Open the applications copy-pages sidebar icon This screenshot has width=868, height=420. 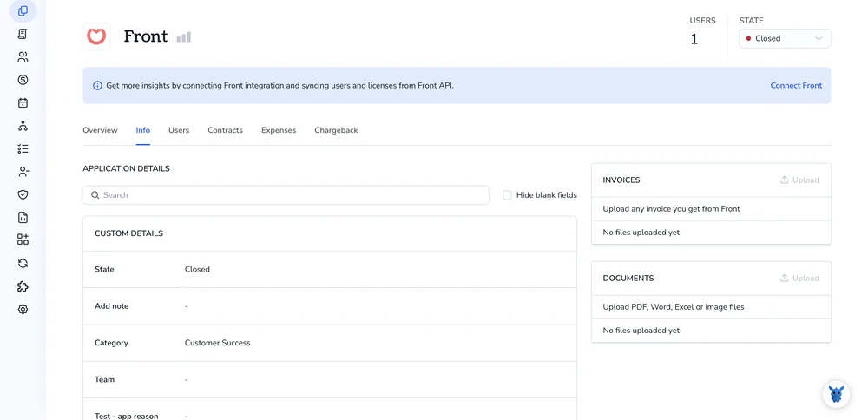23,11
